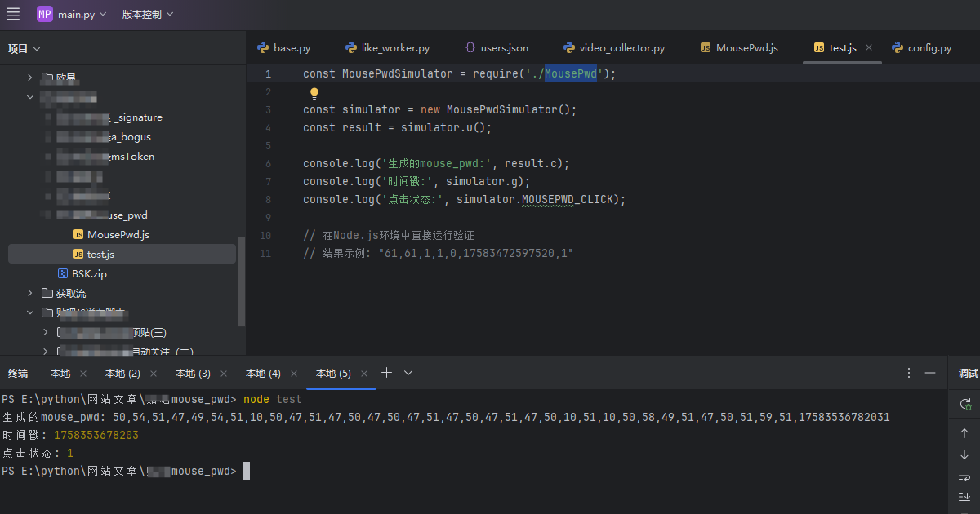Open terminal options three-dot menu

(x=909, y=373)
